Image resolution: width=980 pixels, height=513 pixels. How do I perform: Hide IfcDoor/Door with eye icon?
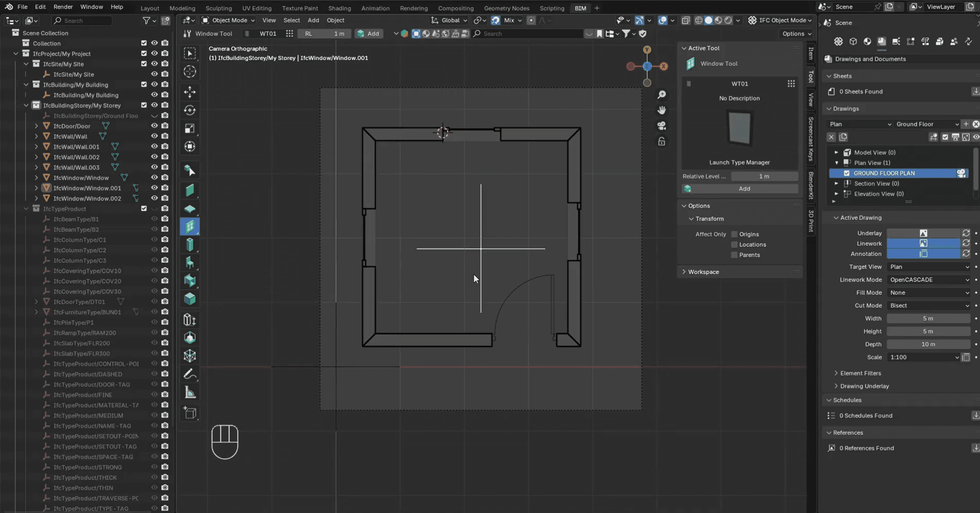pyautogui.click(x=154, y=126)
